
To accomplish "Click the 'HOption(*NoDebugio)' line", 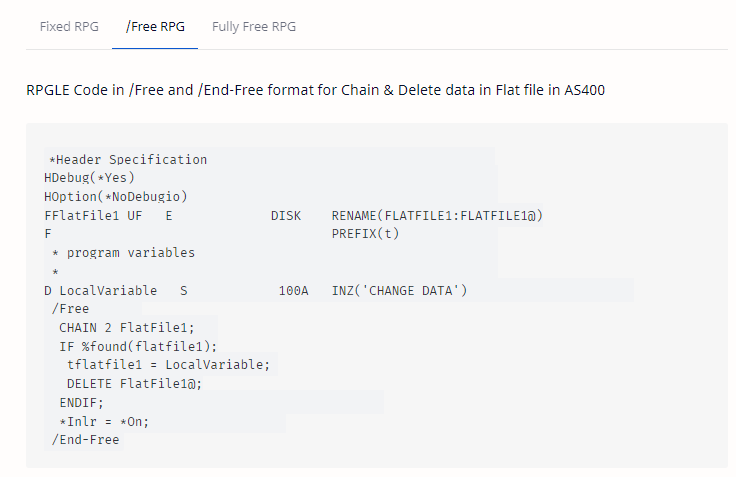I will [115, 197].
